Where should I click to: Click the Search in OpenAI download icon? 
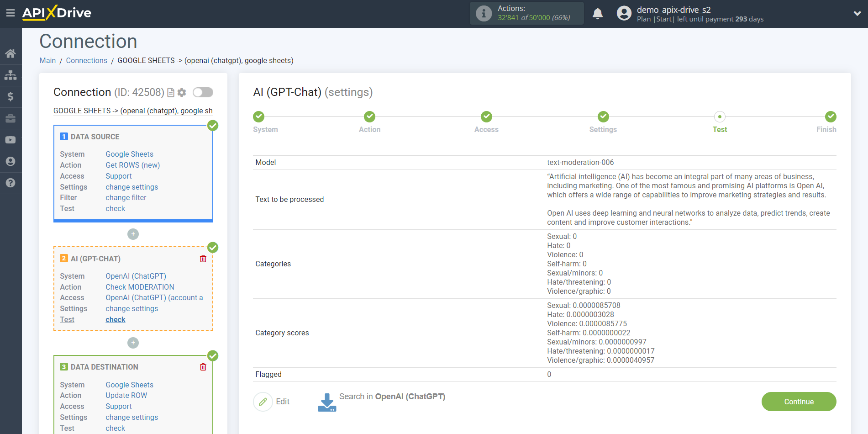tap(327, 402)
